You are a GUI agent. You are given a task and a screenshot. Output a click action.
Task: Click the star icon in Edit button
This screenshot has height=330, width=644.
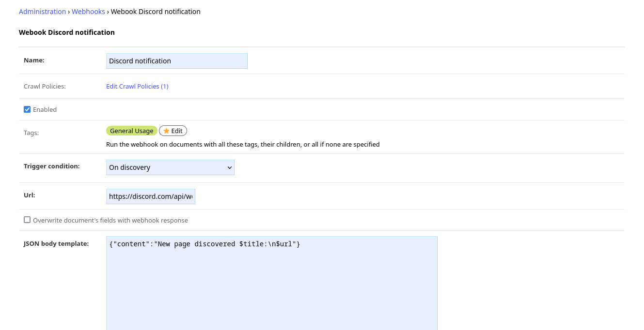[x=166, y=131]
